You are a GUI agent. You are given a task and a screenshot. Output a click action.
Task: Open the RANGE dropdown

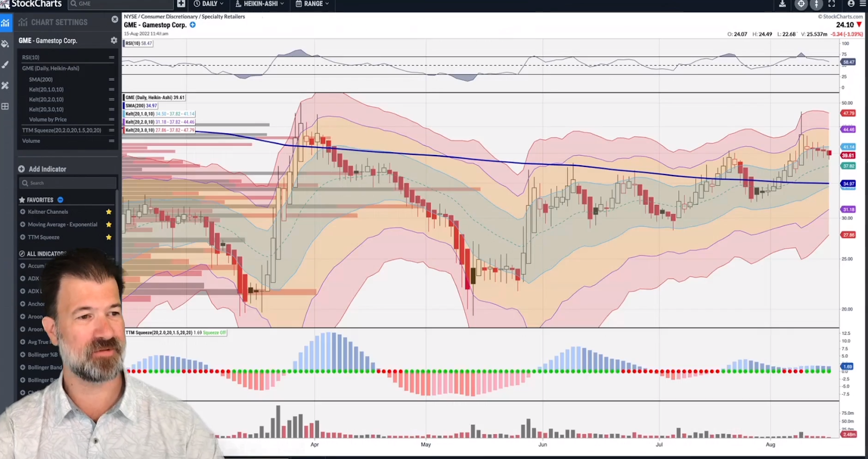tap(312, 4)
